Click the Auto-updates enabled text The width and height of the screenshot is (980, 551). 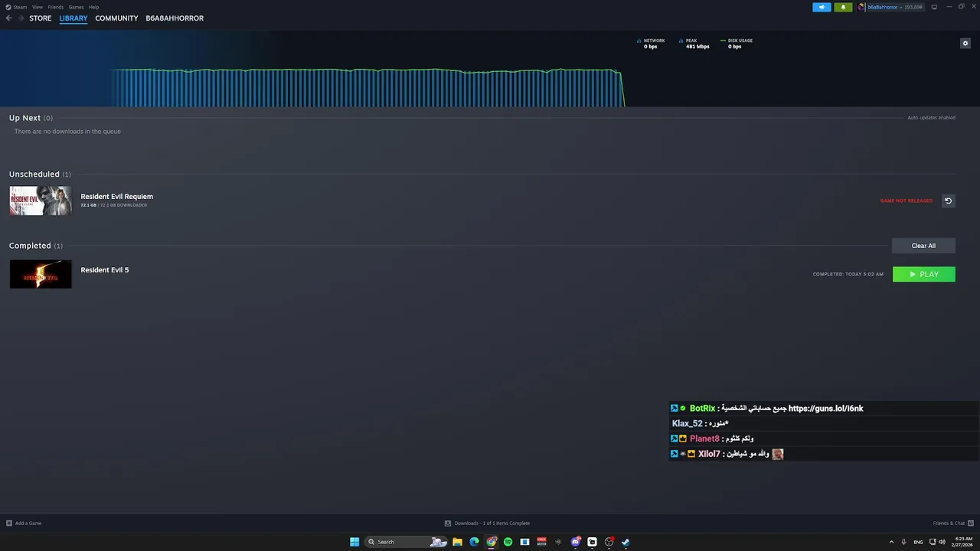931,118
